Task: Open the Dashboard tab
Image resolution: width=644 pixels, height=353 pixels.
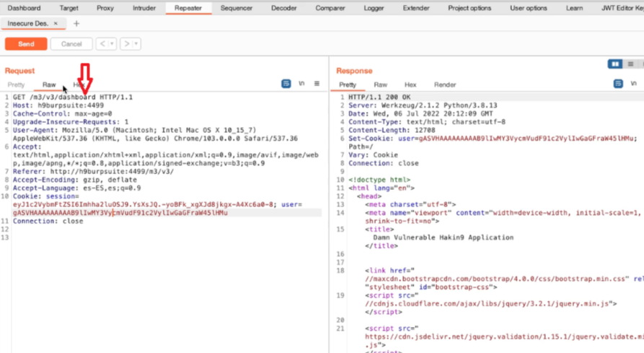Action: click(x=24, y=8)
